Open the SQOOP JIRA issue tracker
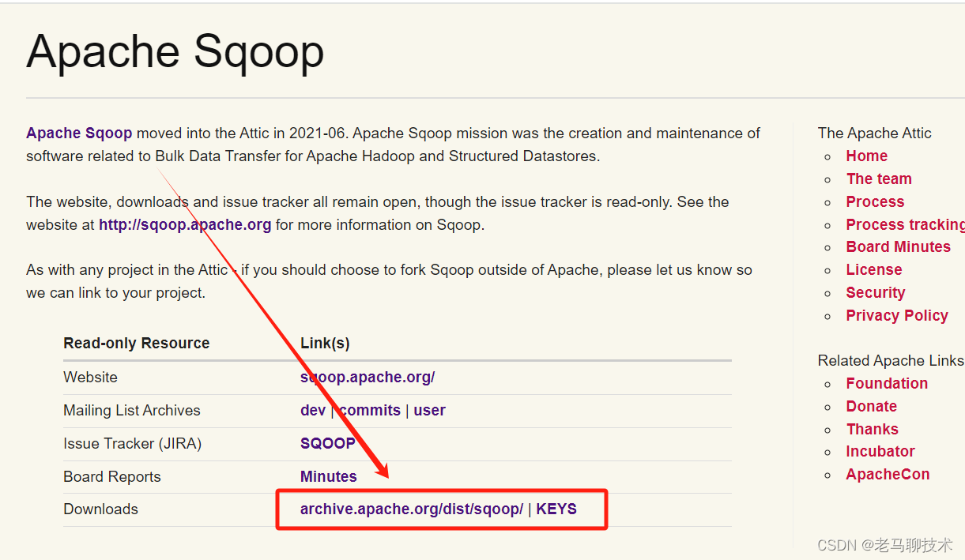The image size is (965, 560). point(328,443)
